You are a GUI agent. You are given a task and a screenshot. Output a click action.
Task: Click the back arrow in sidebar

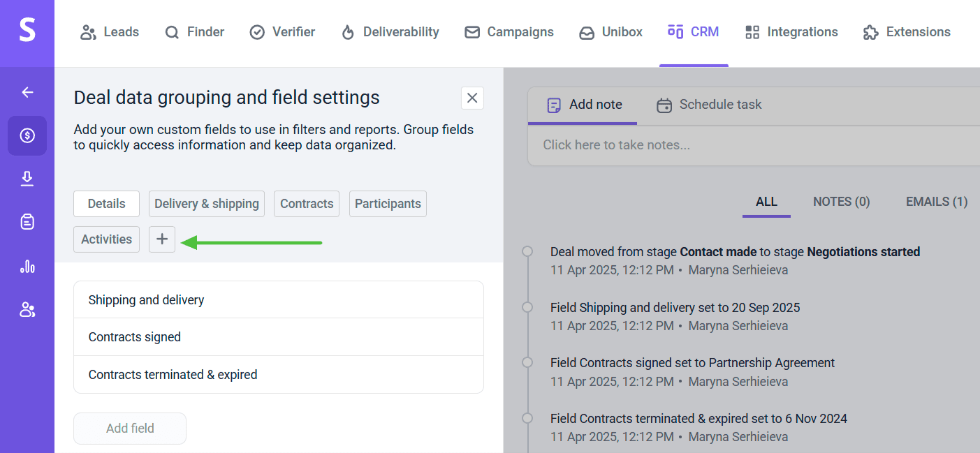pos(27,92)
